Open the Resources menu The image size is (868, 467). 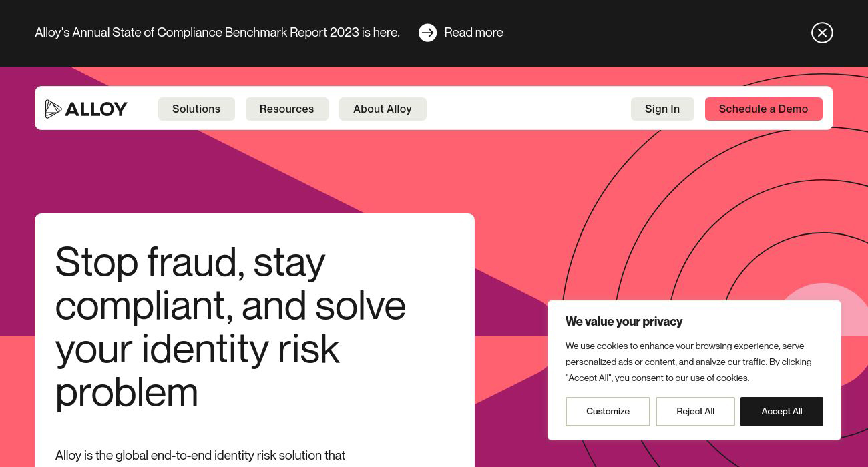(287, 109)
